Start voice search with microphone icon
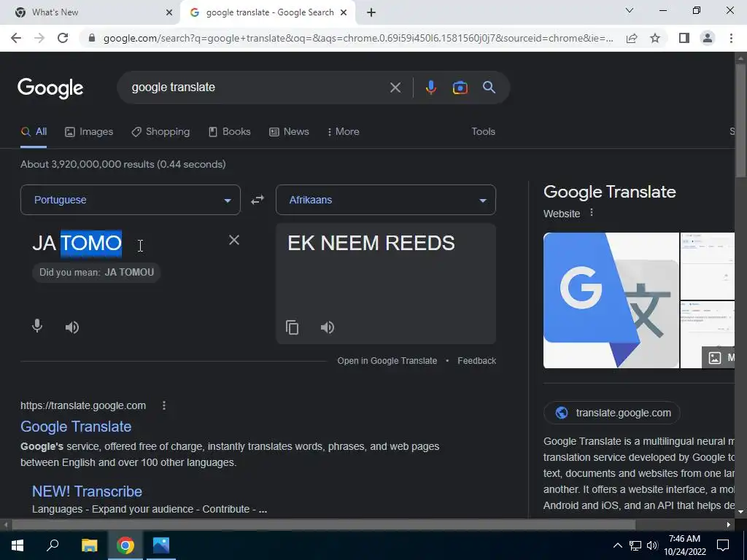 (x=430, y=87)
